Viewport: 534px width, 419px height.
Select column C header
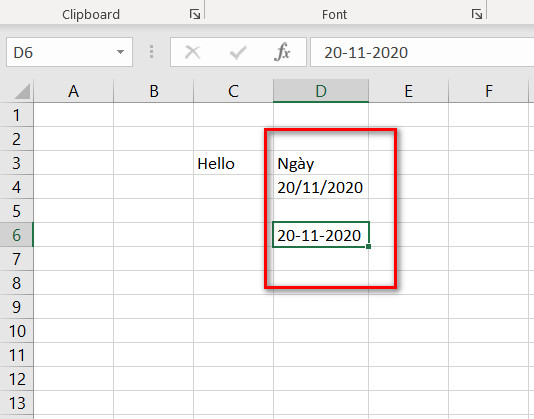click(x=233, y=91)
